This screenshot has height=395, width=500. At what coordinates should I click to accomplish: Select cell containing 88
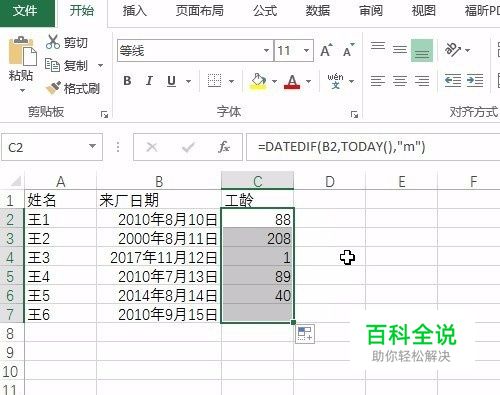pyautogui.click(x=257, y=219)
